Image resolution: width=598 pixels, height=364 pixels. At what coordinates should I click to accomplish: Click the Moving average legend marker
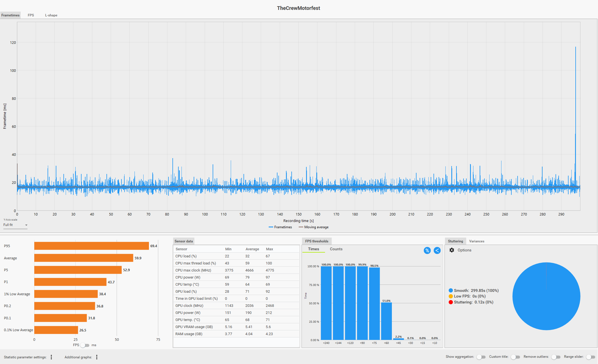[301, 227]
